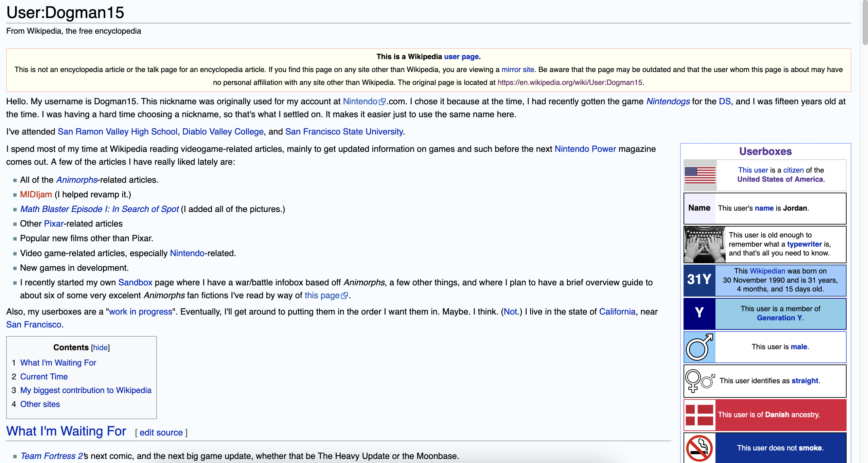The height and width of the screenshot is (463, 868).
Task: Open the 'typewriter' link in userbox
Action: pos(804,244)
